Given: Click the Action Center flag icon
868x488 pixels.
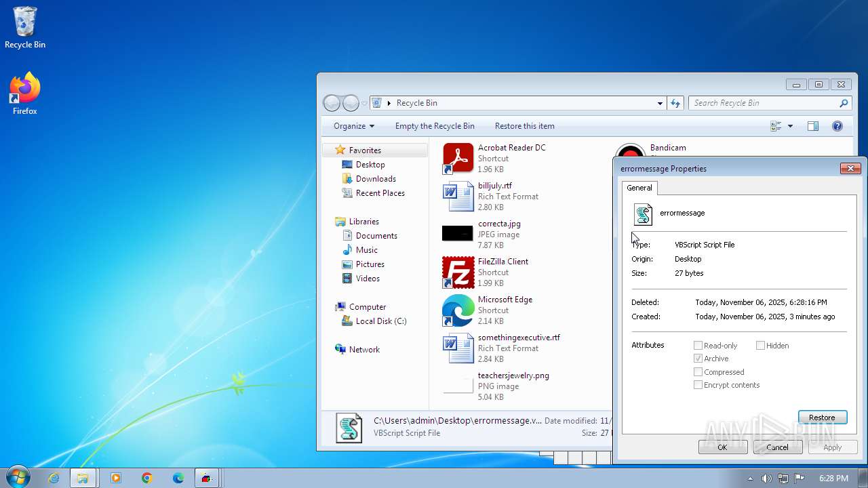Looking at the screenshot, I should (x=799, y=478).
